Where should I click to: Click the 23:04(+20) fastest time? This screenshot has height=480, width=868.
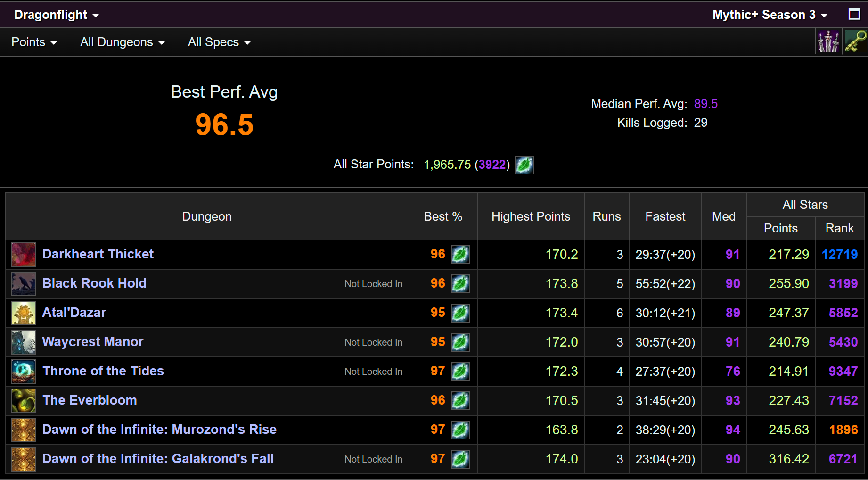click(665, 459)
